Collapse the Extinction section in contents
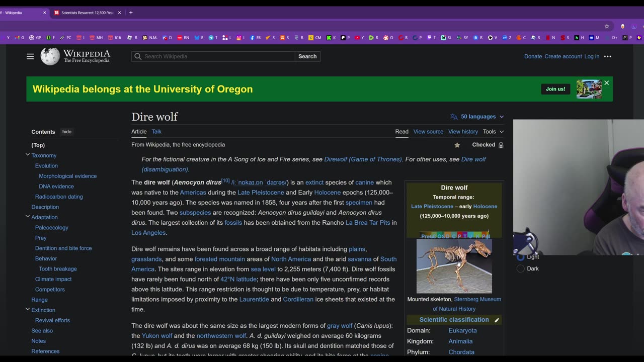The image size is (644, 362). [28, 309]
